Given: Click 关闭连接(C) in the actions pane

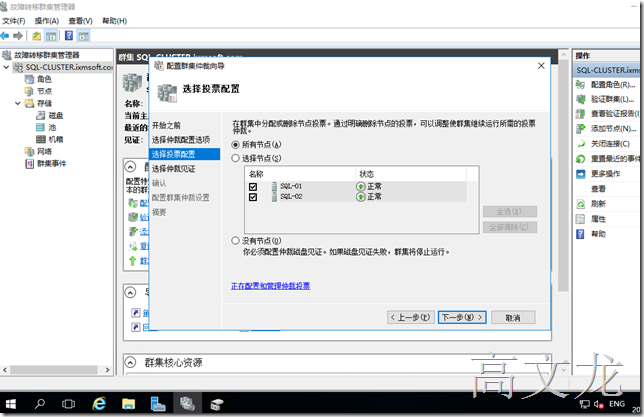Looking at the screenshot, I should [x=610, y=143].
